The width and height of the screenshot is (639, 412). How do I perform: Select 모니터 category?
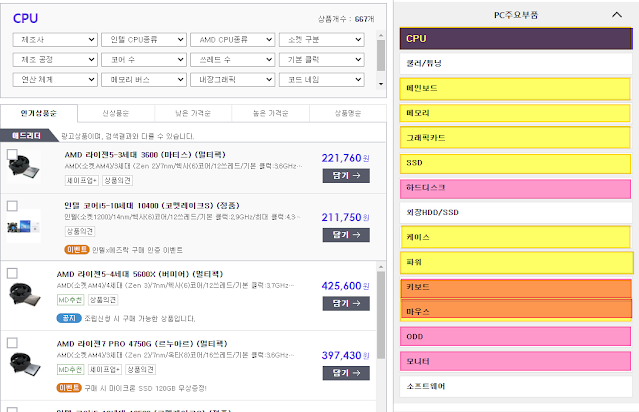click(x=516, y=361)
